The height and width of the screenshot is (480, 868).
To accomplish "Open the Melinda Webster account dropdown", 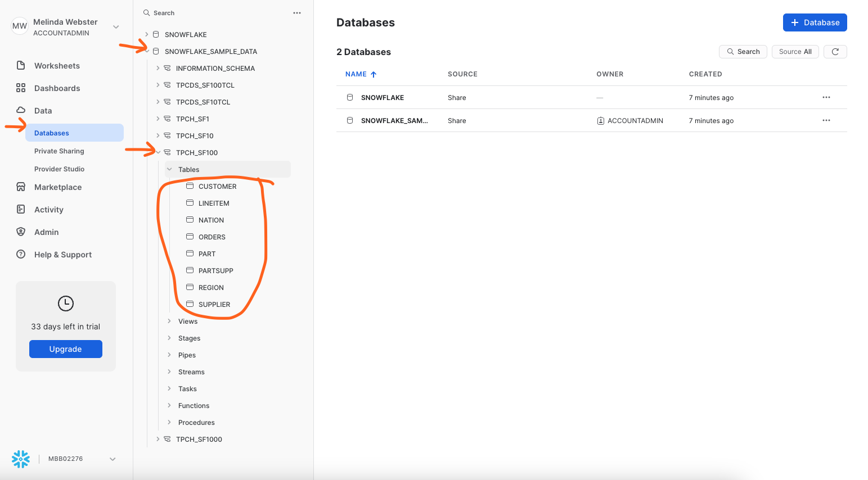I will 116,27.
